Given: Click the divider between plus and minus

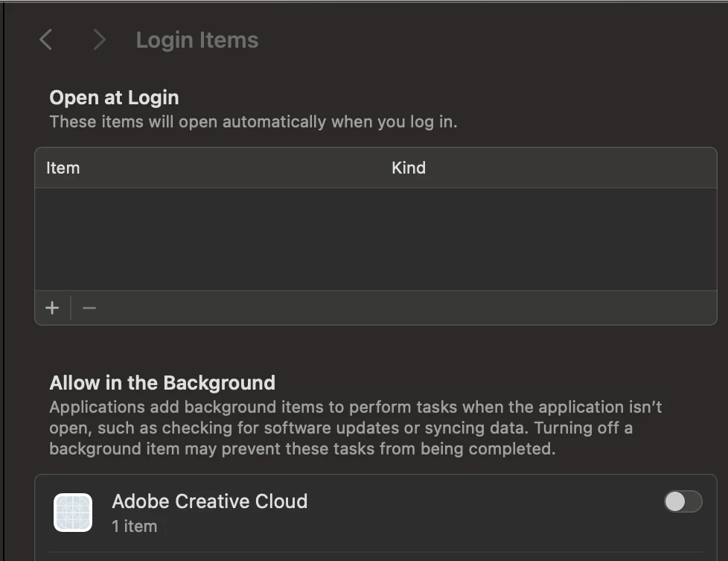Looking at the screenshot, I should [71, 308].
